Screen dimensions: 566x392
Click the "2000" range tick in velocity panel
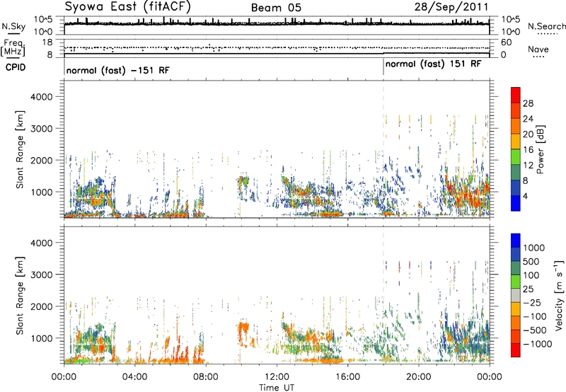(41, 307)
